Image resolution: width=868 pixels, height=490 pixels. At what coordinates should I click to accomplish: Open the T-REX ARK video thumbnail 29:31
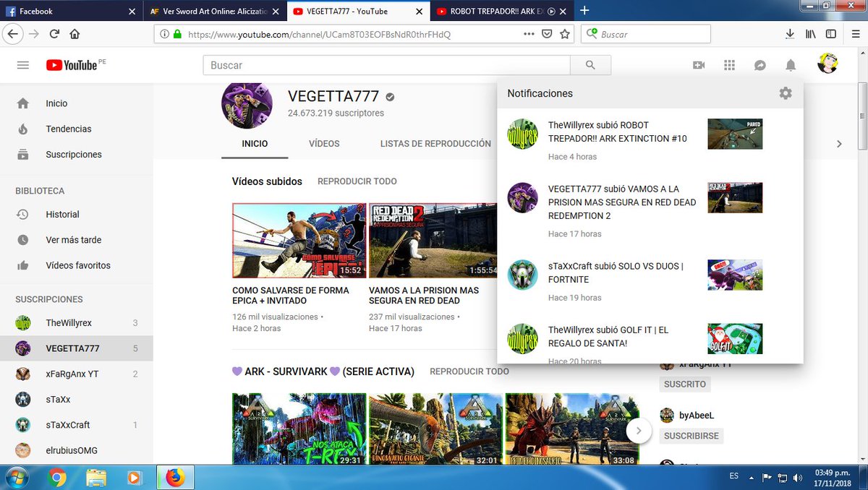point(298,429)
